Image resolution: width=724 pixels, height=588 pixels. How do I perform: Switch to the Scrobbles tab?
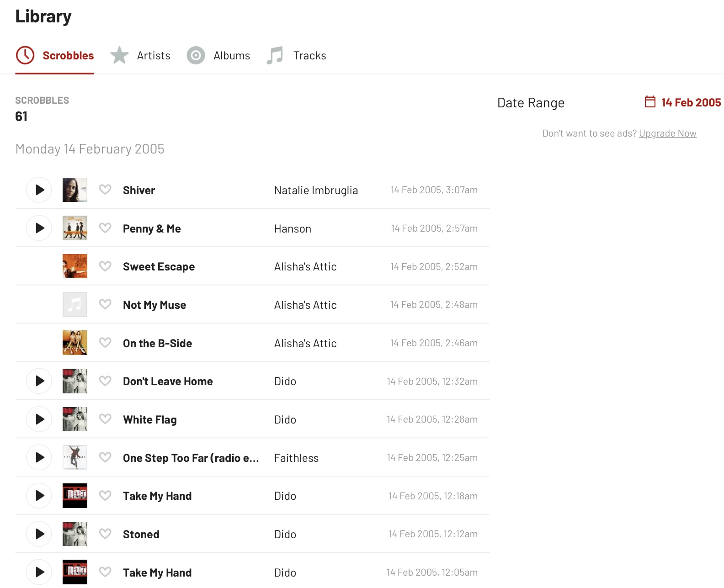coord(55,56)
